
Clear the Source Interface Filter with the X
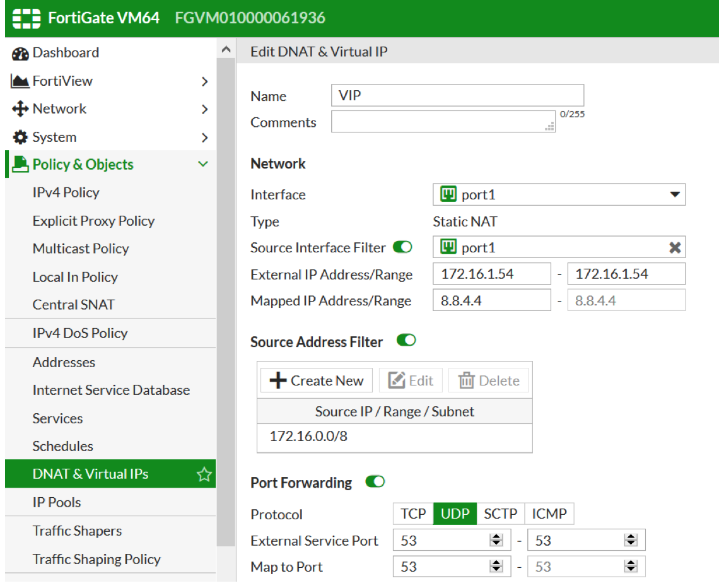pyautogui.click(x=675, y=247)
